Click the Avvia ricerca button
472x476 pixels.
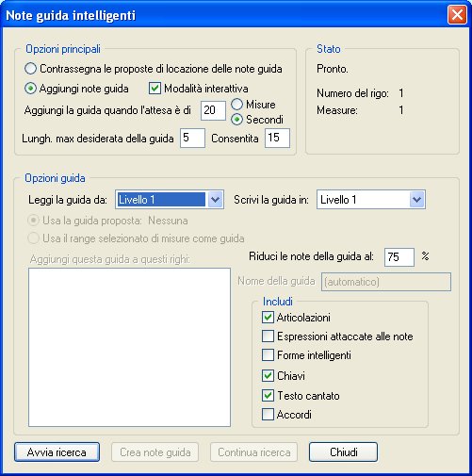(x=57, y=452)
